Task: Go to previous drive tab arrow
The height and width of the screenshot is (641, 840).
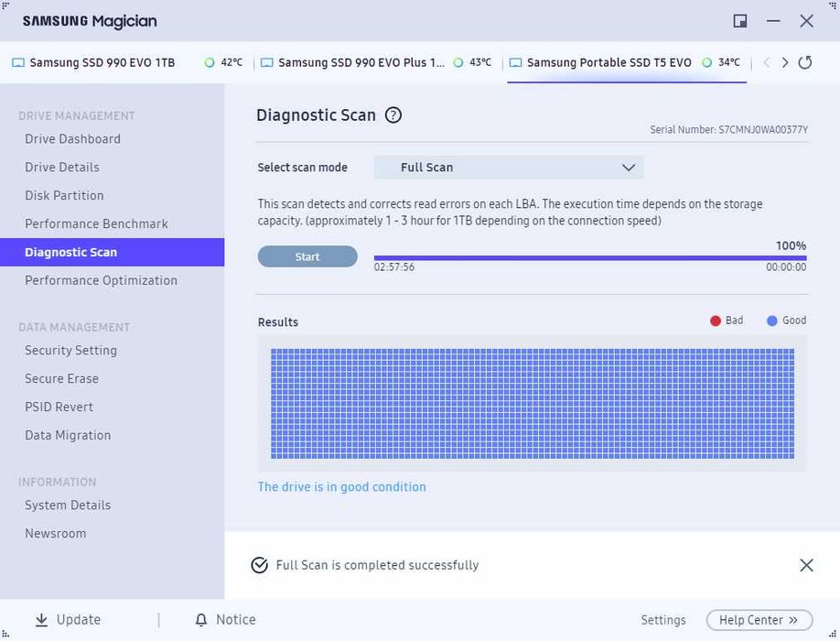Action: [x=767, y=62]
